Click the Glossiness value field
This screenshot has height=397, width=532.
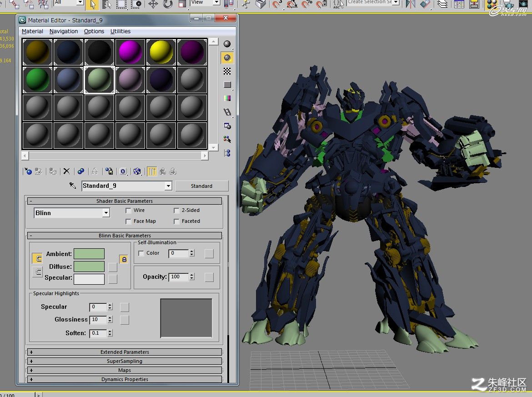click(98, 320)
